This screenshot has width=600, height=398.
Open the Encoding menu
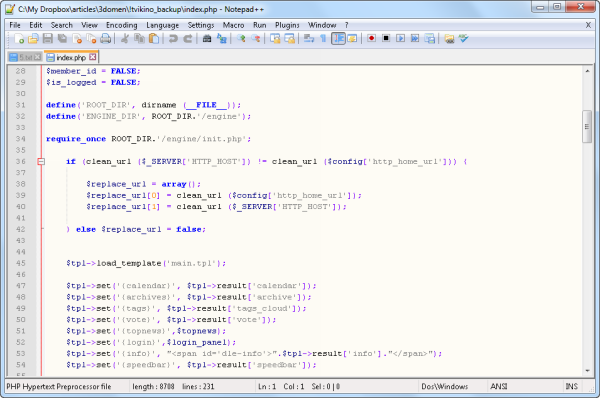(x=122, y=25)
